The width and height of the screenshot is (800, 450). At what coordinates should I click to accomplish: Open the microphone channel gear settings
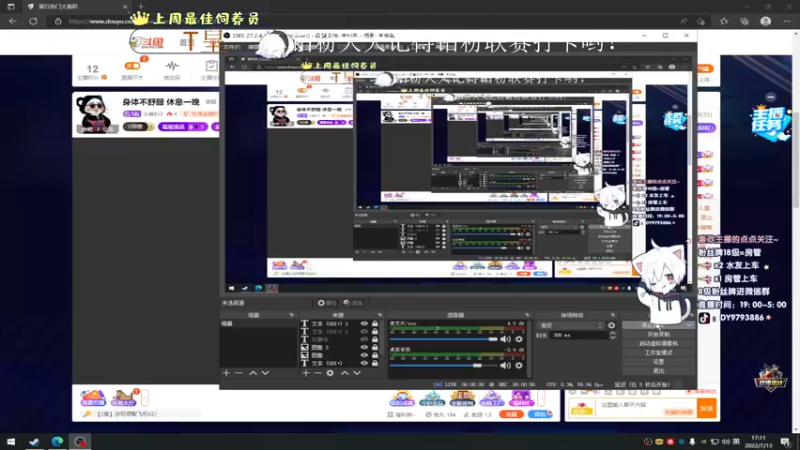[519, 339]
